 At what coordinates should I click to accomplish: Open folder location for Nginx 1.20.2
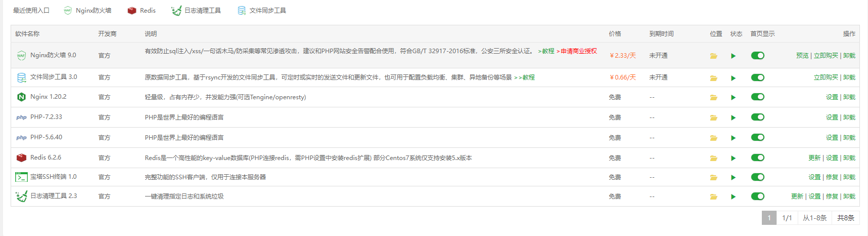[713, 97]
